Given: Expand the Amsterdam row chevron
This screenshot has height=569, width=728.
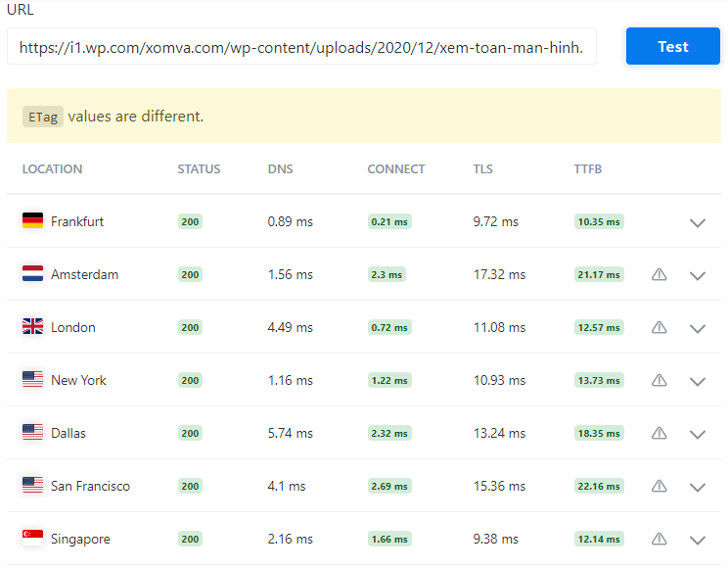Looking at the screenshot, I should [x=698, y=275].
